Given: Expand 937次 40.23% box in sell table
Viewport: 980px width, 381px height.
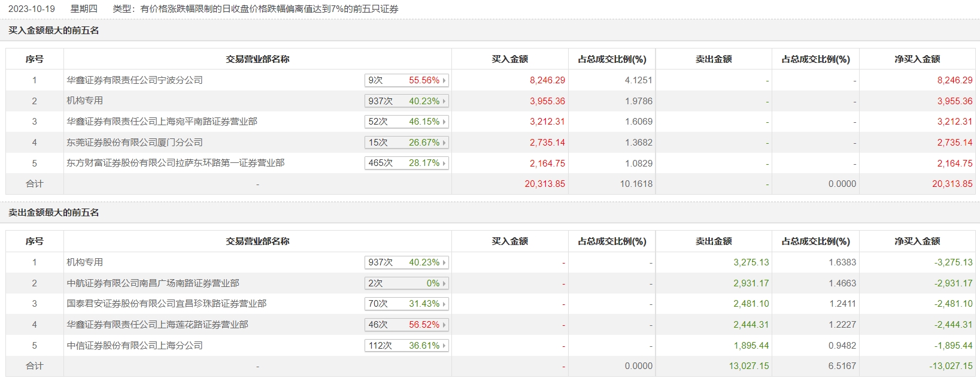Looking at the screenshot, I should click(x=406, y=262).
